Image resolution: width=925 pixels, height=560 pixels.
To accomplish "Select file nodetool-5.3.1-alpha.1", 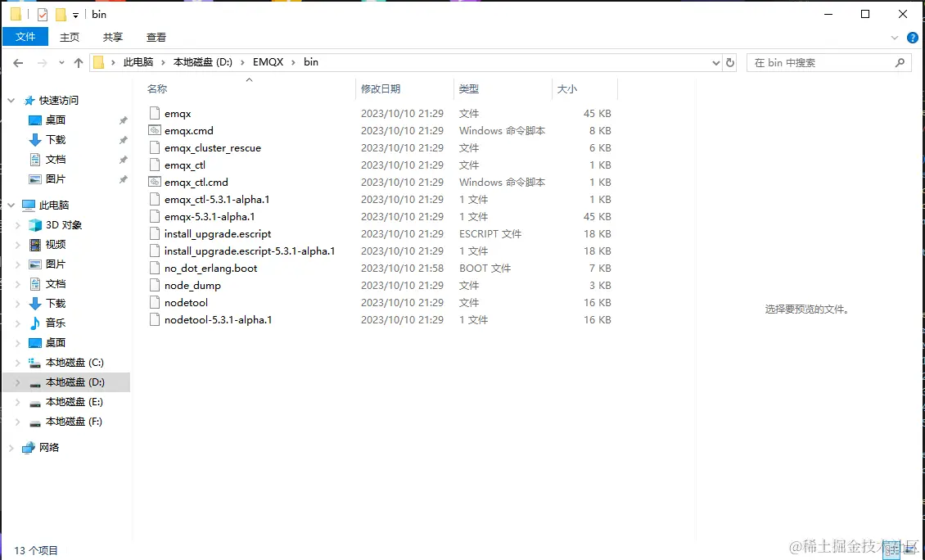I will pyautogui.click(x=219, y=320).
